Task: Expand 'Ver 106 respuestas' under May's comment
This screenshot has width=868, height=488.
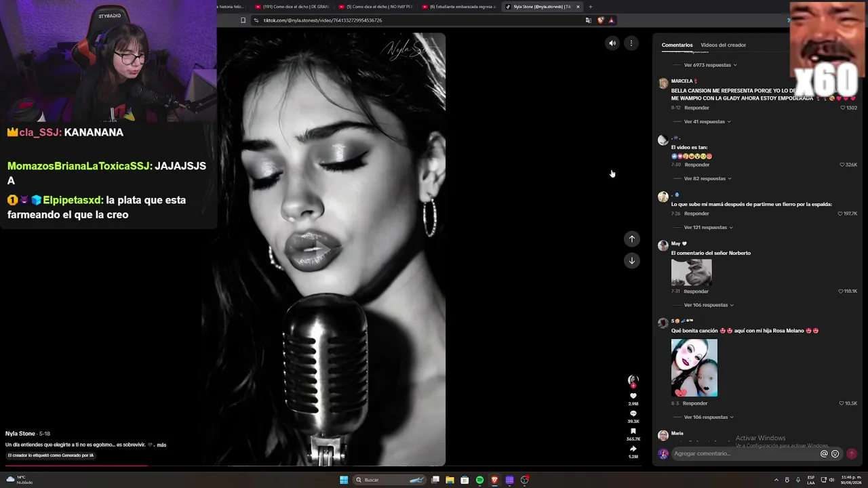Action: (709, 305)
